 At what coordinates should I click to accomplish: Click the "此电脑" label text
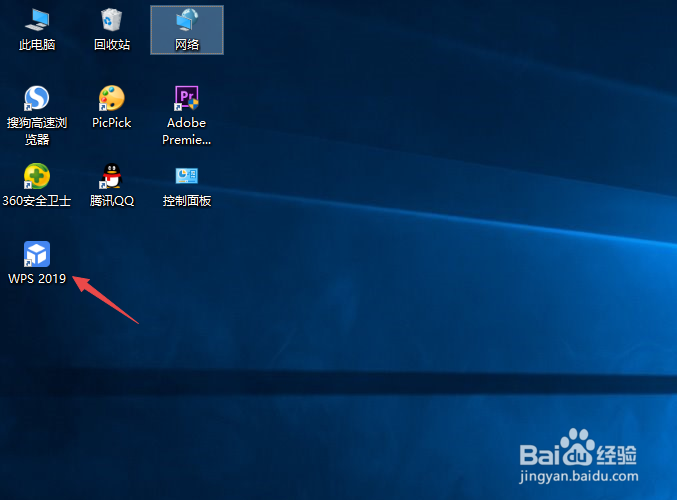click(37, 44)
